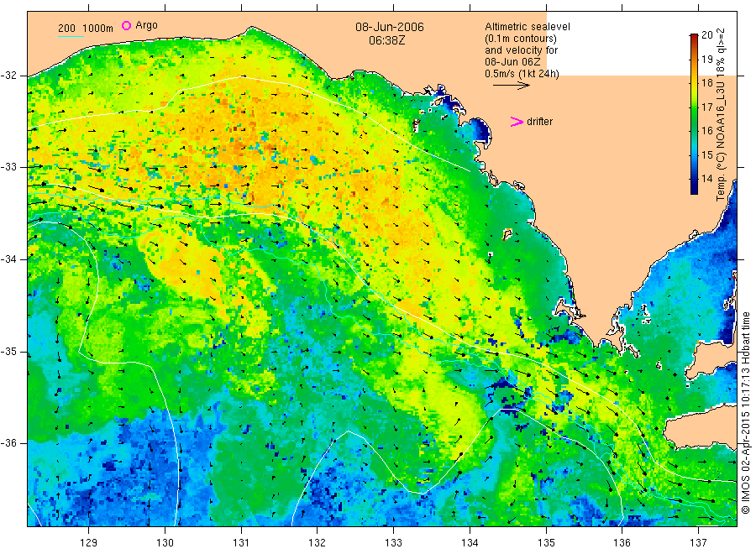756x554 pixels.
Task: Click the '0.5m/s (1kt 24h)' text
Action: 522,74
